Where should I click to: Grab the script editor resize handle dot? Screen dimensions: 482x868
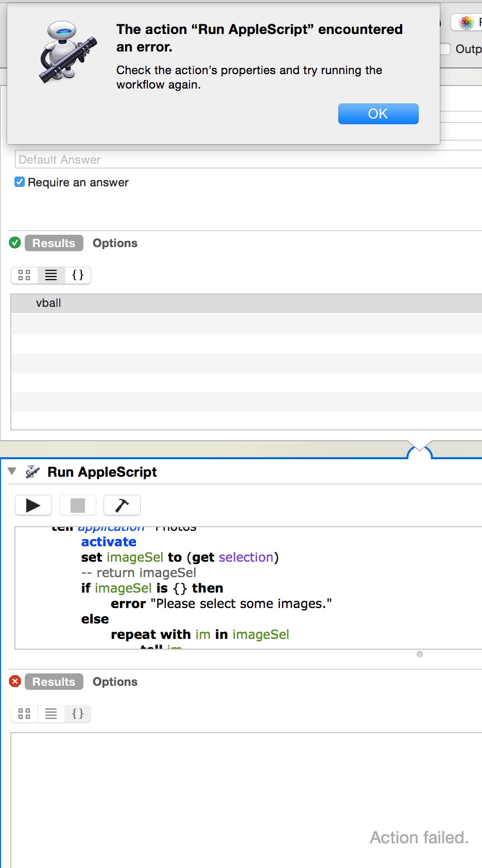[420, 654]
